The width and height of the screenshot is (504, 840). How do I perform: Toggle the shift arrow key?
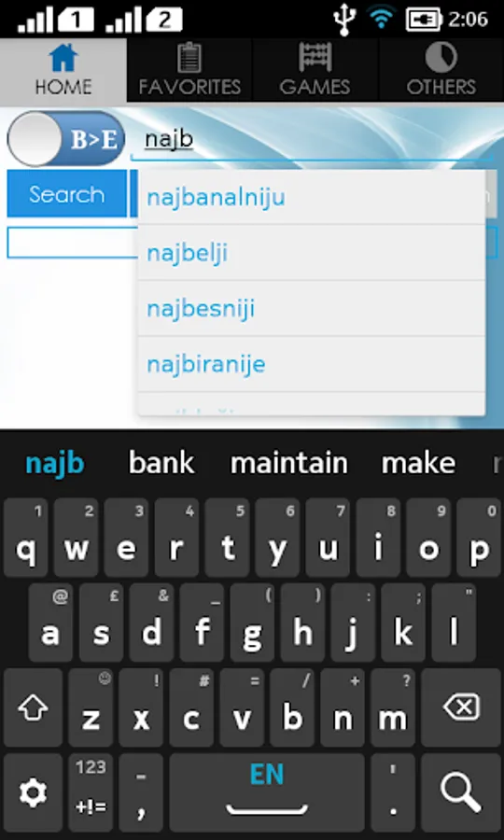[34, 707]
